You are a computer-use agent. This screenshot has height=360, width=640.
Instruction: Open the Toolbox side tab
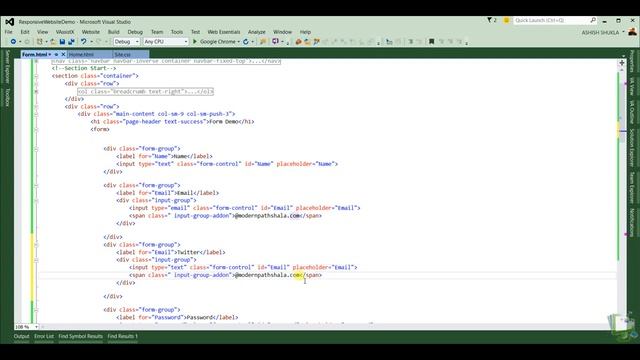point(7,97)
